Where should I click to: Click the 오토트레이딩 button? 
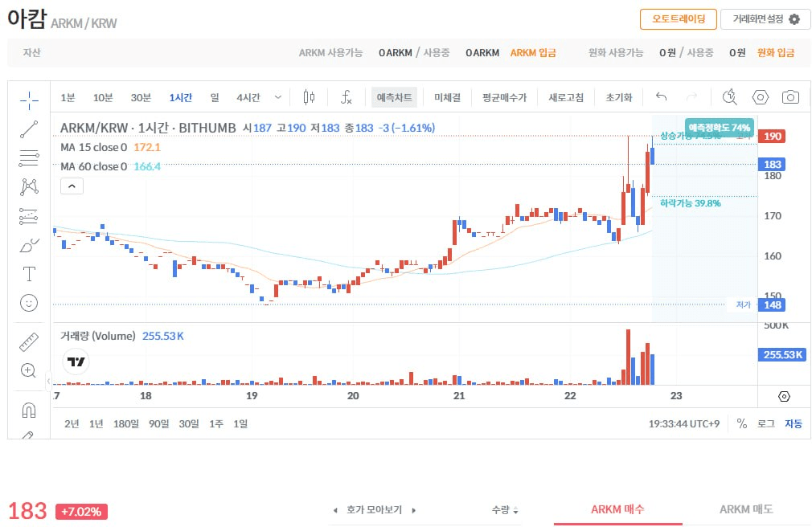point(679,19)
